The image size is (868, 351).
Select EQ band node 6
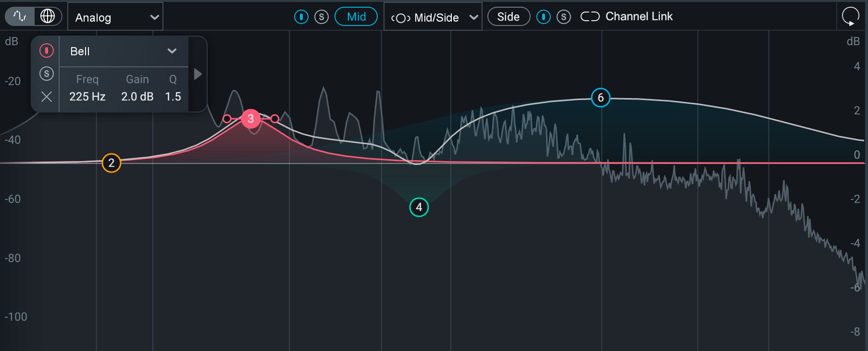[x=601, y=98]
